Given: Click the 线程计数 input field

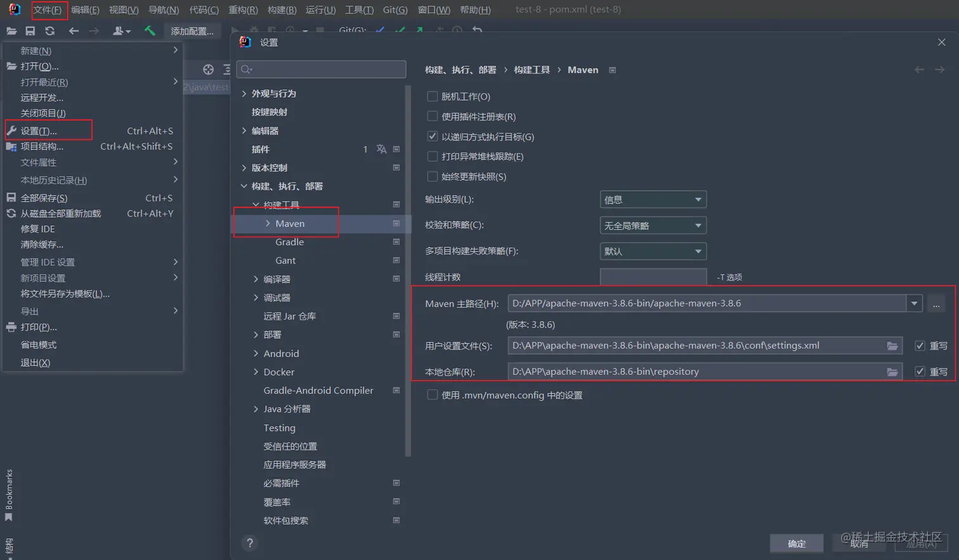Looking at the screenshot, I should coord(653,277).
